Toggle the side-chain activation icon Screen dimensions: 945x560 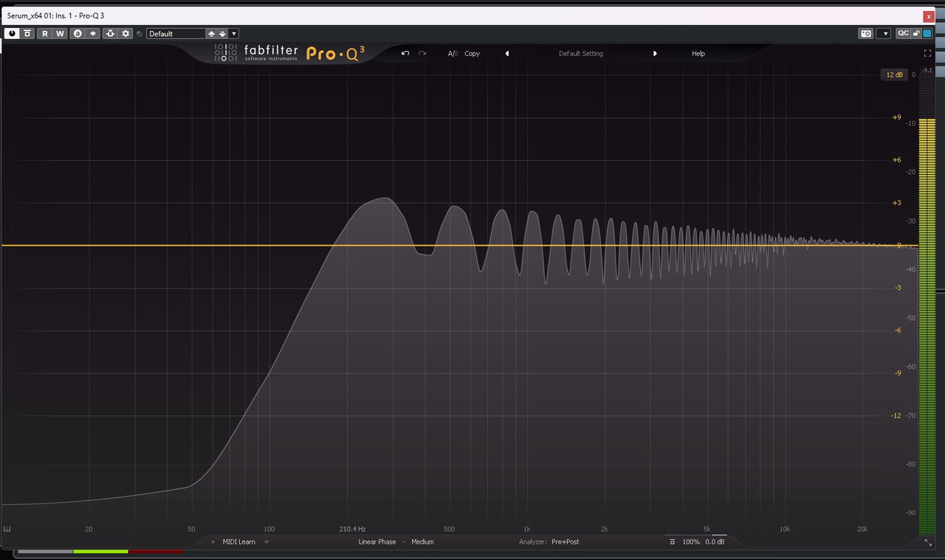[110, 33]
